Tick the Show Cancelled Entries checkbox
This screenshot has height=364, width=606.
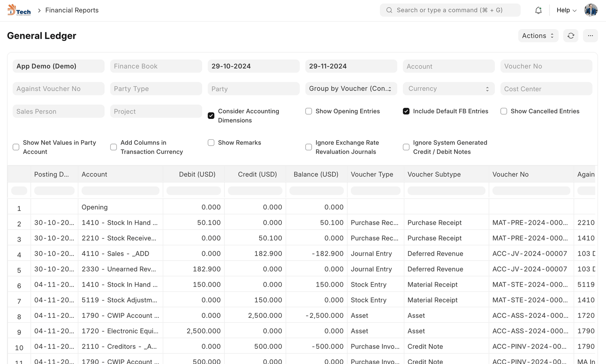(504, 111)
